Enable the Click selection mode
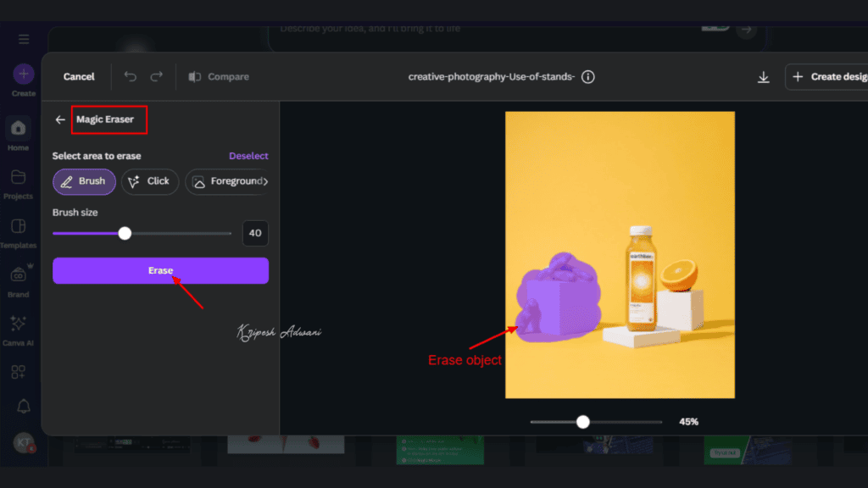 (x=149, y=181)
